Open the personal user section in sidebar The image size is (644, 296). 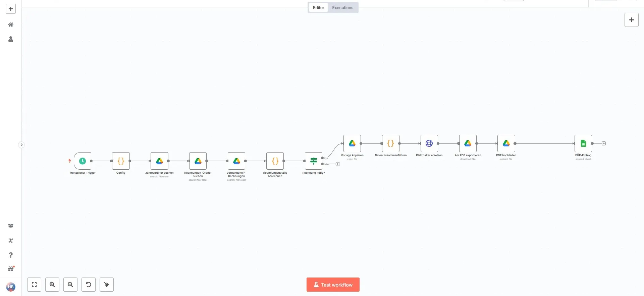click(x=11, y=39)
